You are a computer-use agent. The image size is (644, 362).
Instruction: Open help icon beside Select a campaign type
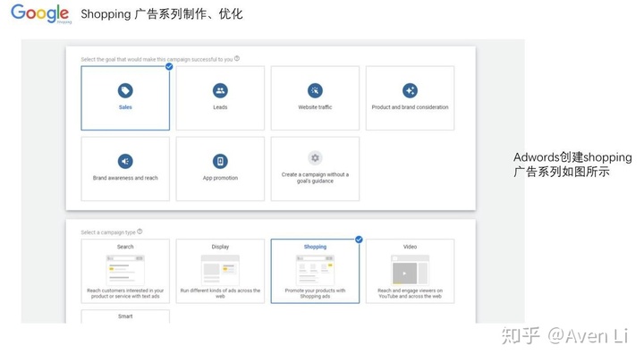pyautogui.click(x=140, y=232)
